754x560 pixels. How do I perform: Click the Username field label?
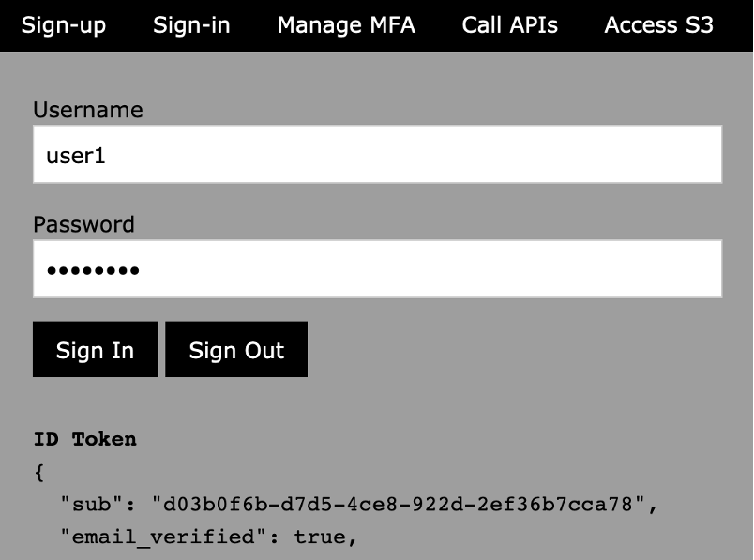click(x=88, y=110)
